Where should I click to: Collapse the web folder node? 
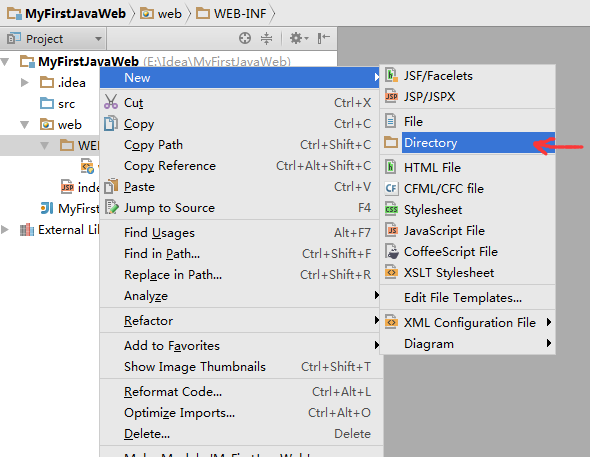24,124
